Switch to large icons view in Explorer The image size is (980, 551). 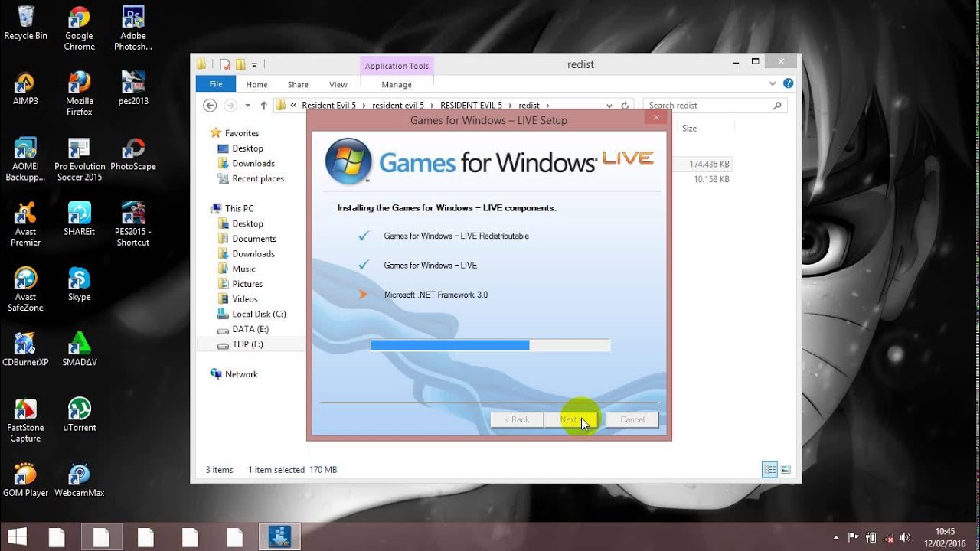[x=786, y=470]
